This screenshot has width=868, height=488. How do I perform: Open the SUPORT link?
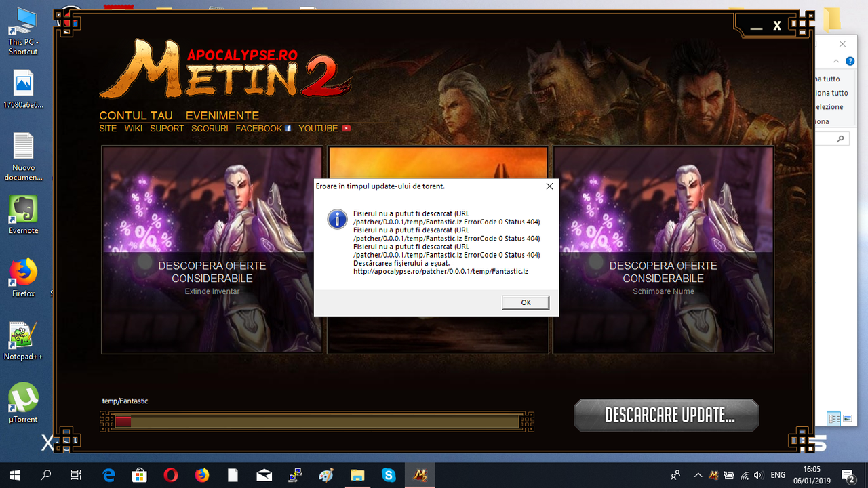167,129
